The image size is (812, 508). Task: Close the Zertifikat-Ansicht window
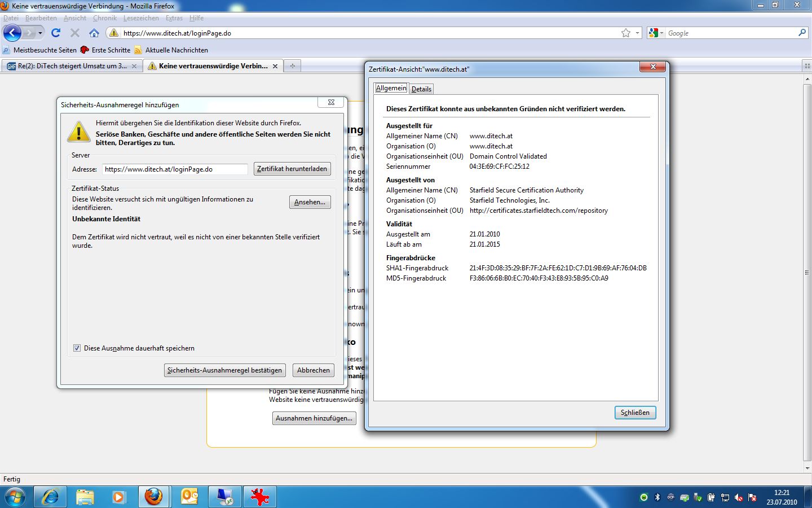(x=653, y=67)
